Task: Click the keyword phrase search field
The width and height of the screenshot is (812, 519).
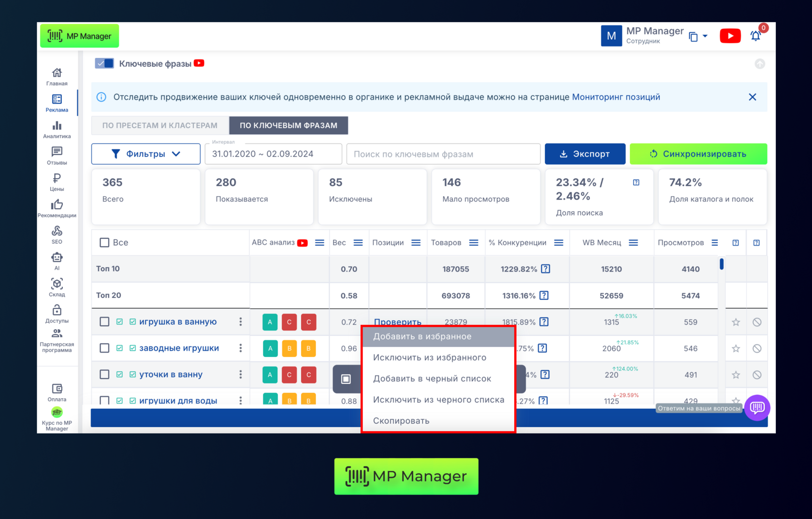Action: (x=443, y=154)
